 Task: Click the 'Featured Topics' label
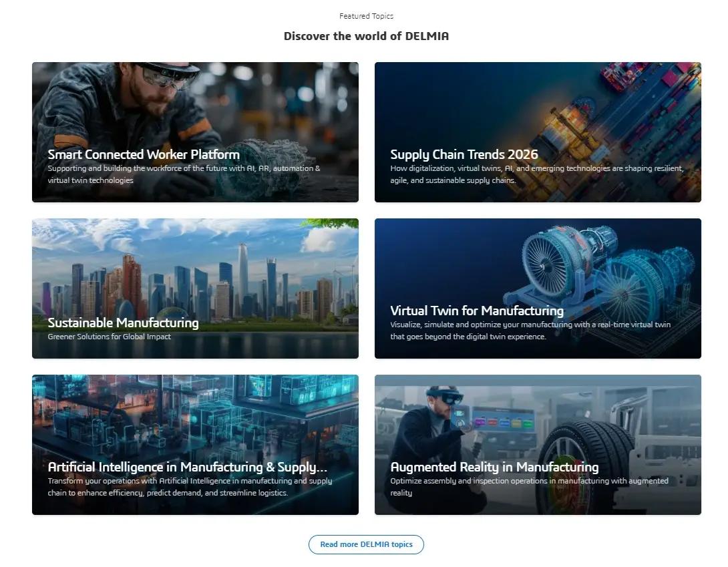366,16
